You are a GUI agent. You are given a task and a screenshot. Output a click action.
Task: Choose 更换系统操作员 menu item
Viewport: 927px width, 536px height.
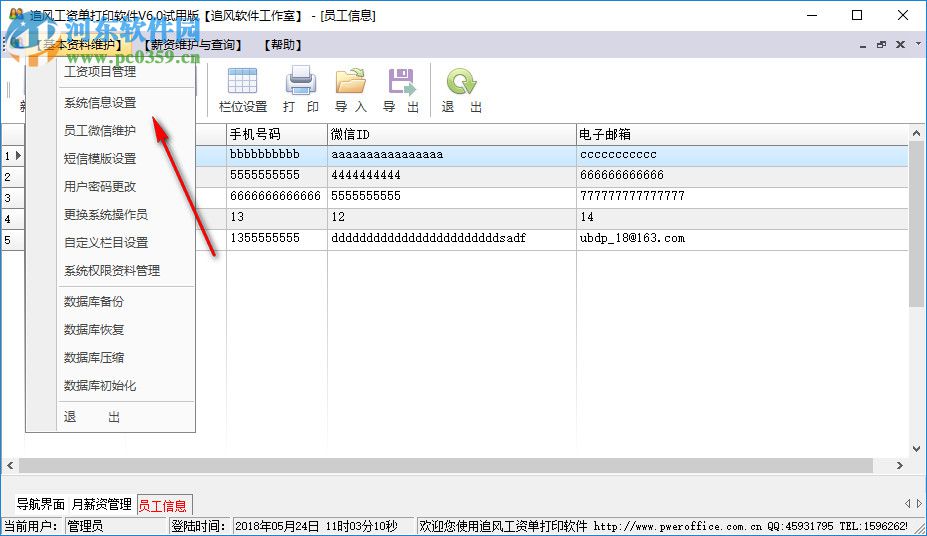pyautogui.click(x=106, y=215)
